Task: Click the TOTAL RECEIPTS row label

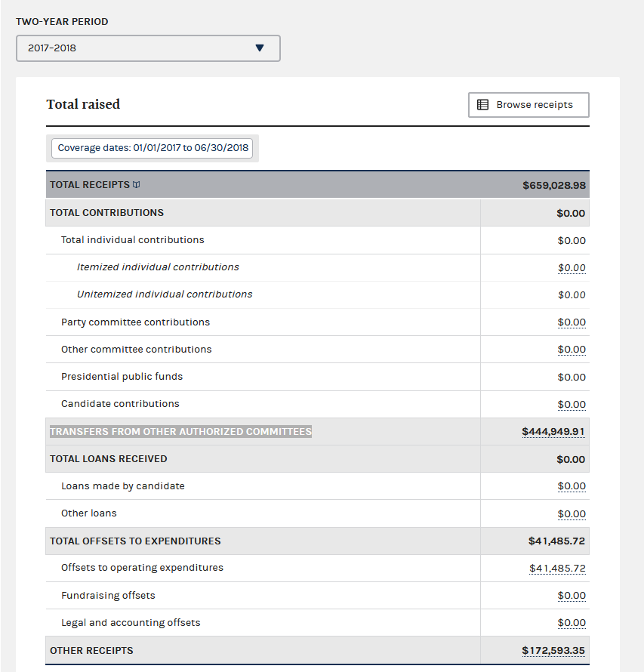Action: [x=90, y=185]
